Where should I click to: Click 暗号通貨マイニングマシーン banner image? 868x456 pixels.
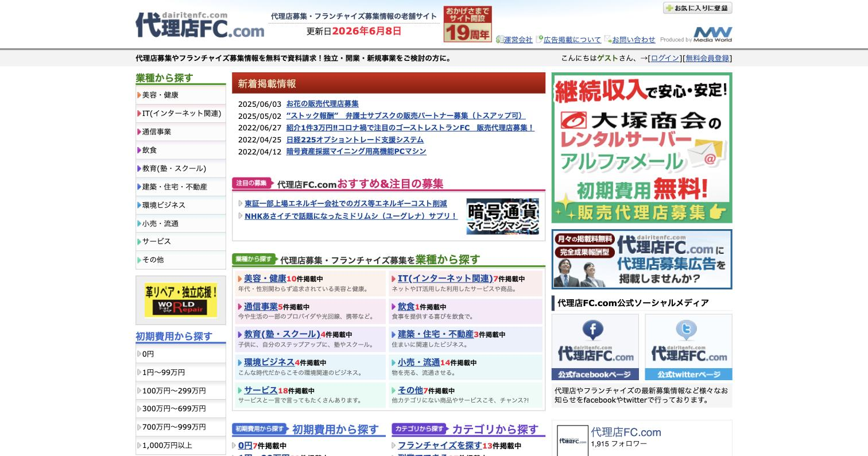tap(502, 217)
